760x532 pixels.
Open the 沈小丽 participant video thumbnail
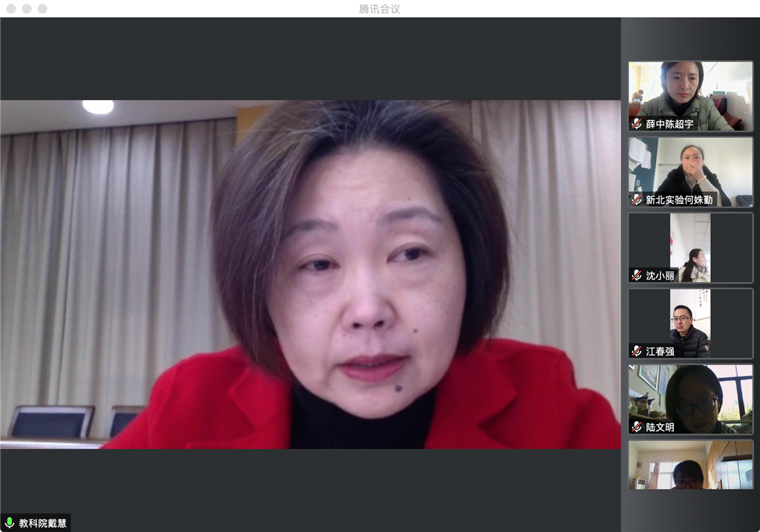(x=691, y=248)
